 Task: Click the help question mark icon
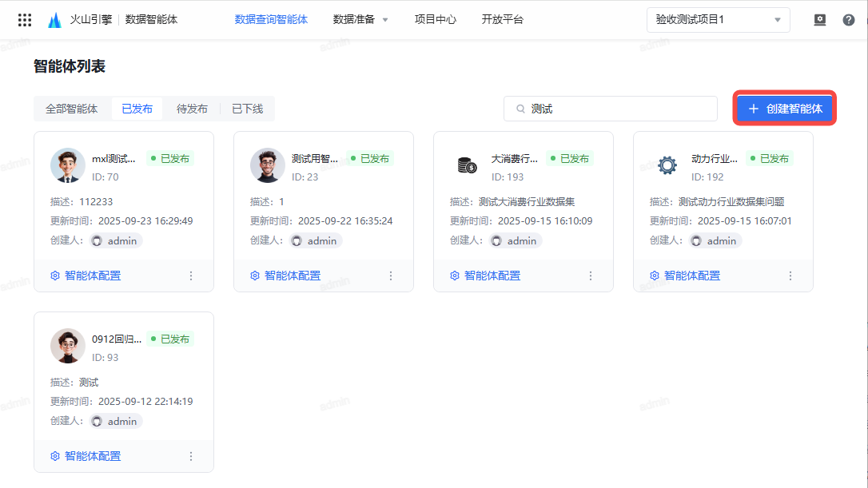coord(848,20)
